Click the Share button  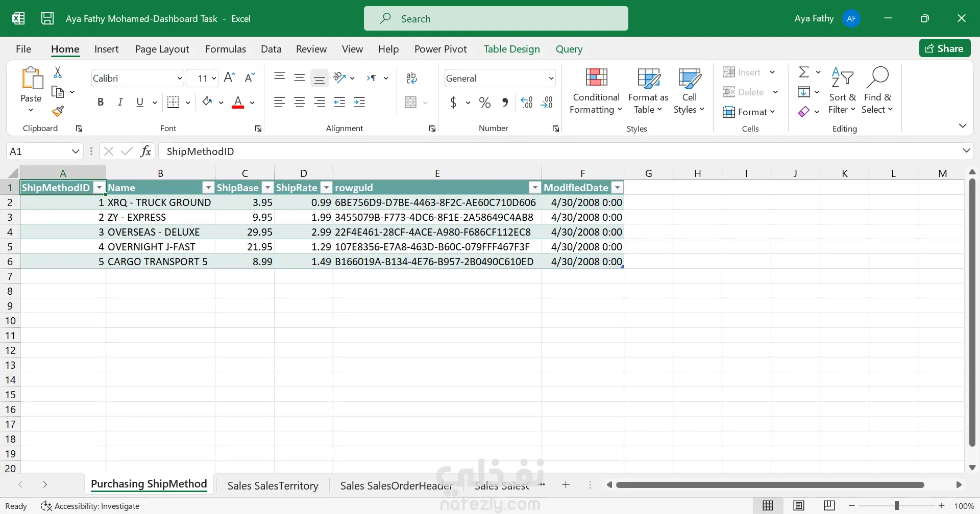pos(944,48)
